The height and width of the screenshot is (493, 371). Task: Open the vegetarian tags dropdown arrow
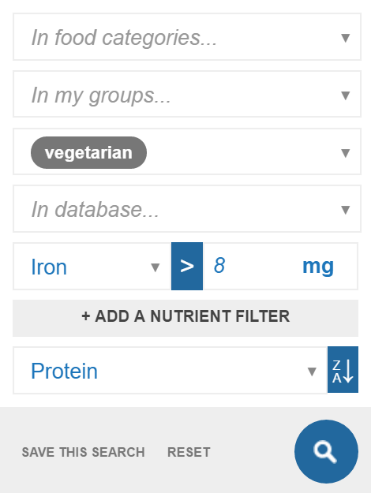(x=346, y=153)
